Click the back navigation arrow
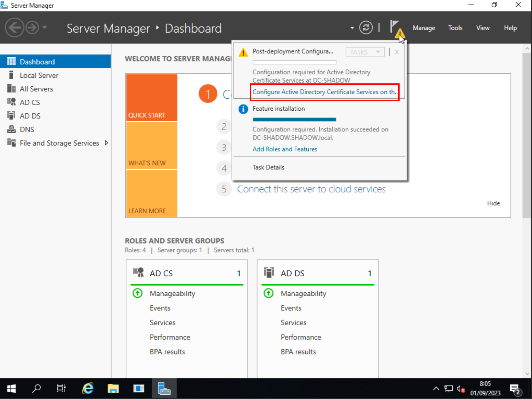Screen dimensions: 532x399 coord(14,28)
